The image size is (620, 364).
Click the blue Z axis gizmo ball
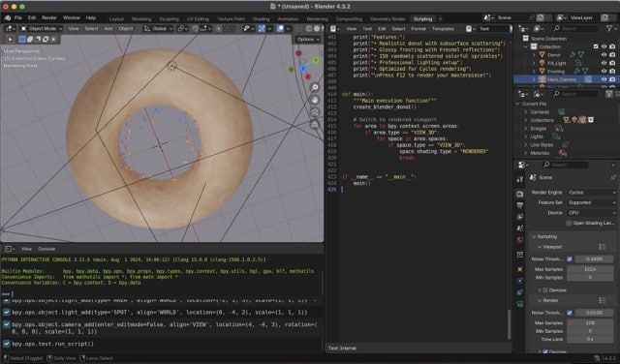pos(303,69)
